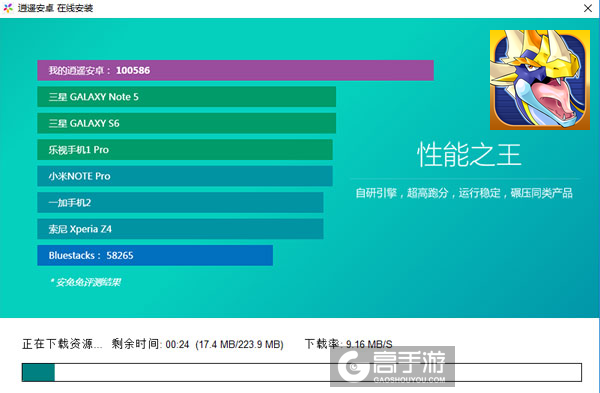Click the 高手游 watermark logo

(x=392, y=366)
